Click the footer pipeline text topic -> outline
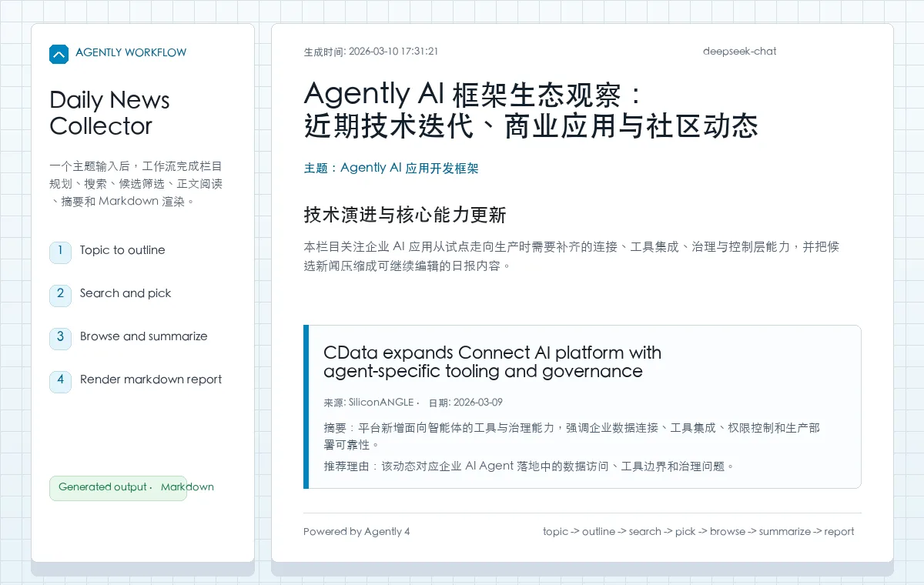924x585 pixels. click(x=698, y=532)
